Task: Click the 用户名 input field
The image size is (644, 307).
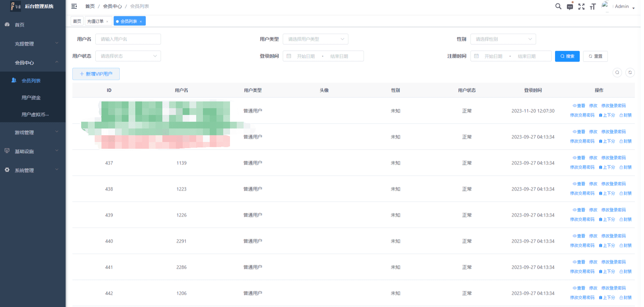Action: coord(128,39)
